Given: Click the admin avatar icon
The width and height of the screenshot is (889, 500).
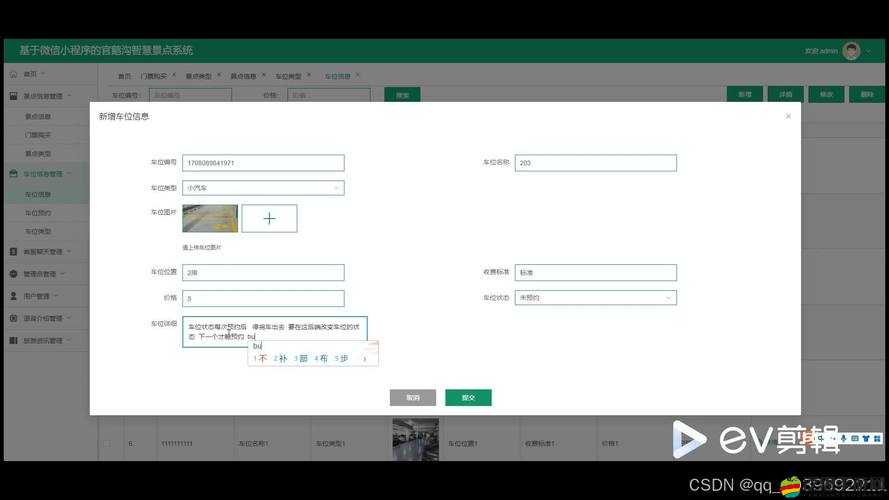Looking at the screenshot, I should point(851,51).
